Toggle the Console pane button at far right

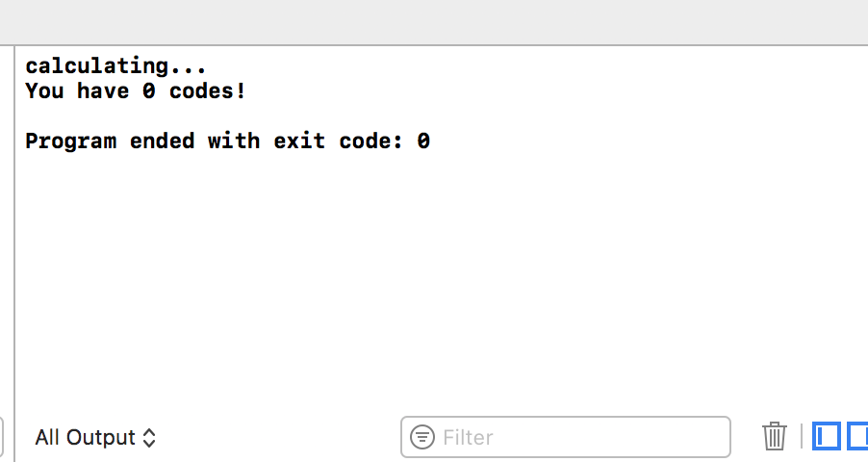click(x=858, y=436)
